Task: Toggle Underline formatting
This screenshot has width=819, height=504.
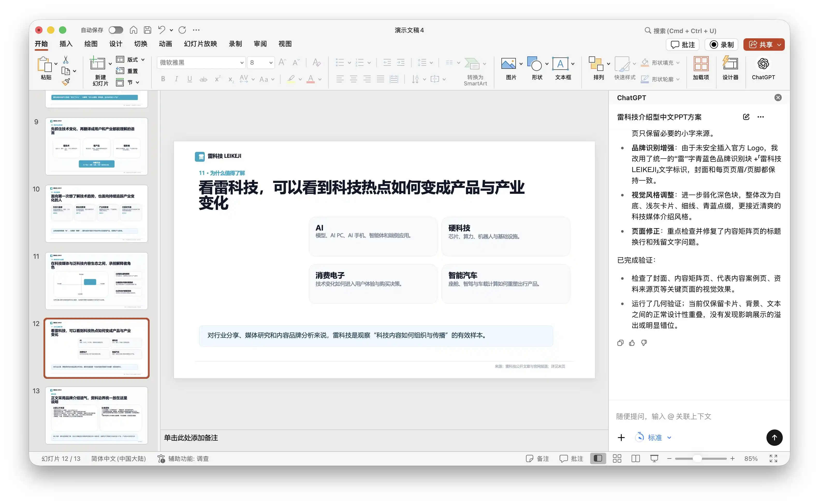Action: [190, 79]
